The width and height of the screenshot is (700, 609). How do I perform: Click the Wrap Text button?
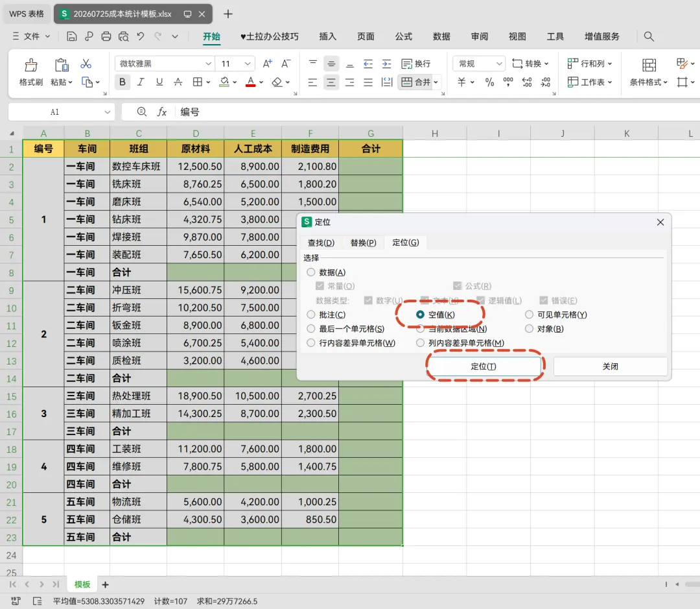[416, 64]
